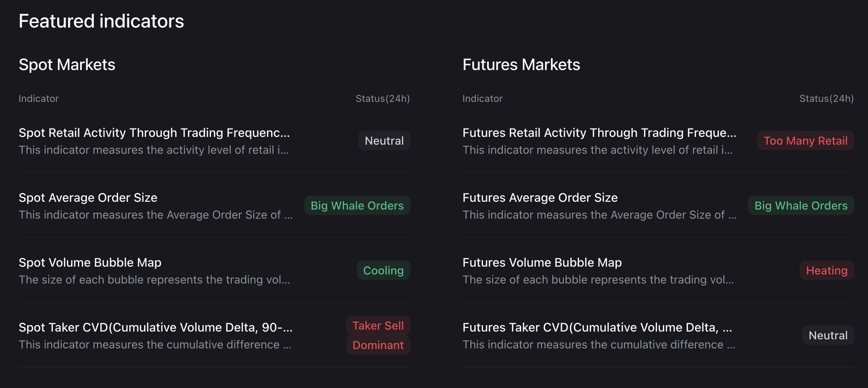Open Spot Retail Activity Through Trading Frequency indicator
Screen dimensions: 868x388
[154, 133]
